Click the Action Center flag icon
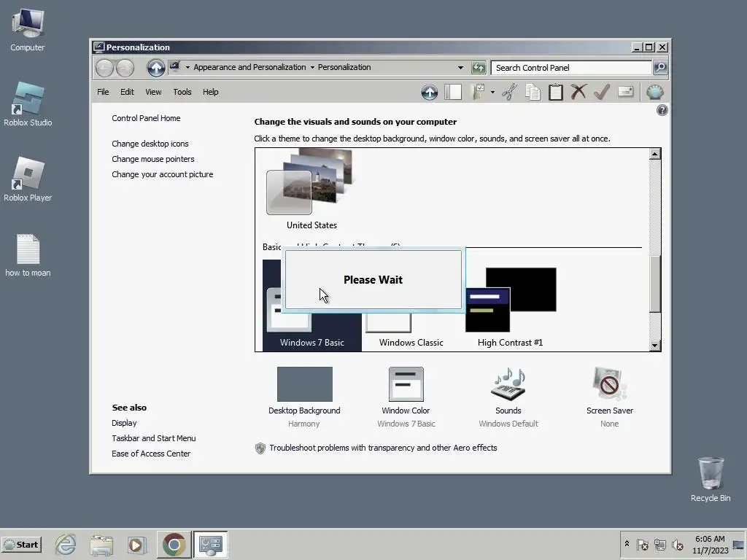Screen dimensions: 747x560 (642, 544)
